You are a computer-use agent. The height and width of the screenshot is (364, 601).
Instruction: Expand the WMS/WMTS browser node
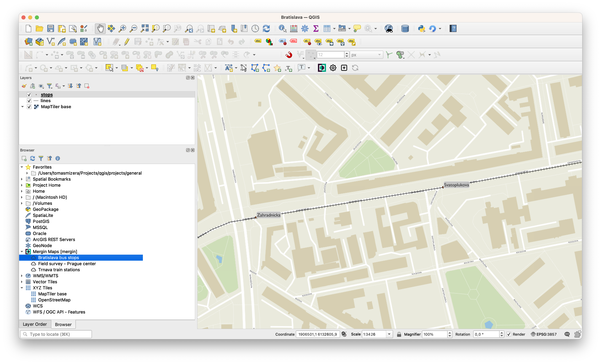tap(22, 276)
